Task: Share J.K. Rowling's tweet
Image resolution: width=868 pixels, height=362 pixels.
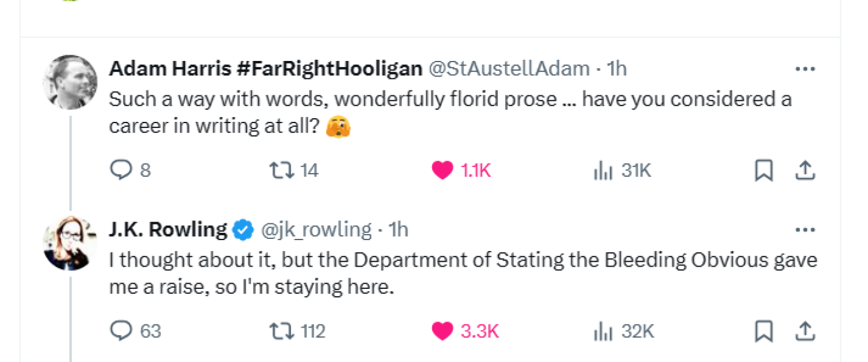Action: pos(806,331)
